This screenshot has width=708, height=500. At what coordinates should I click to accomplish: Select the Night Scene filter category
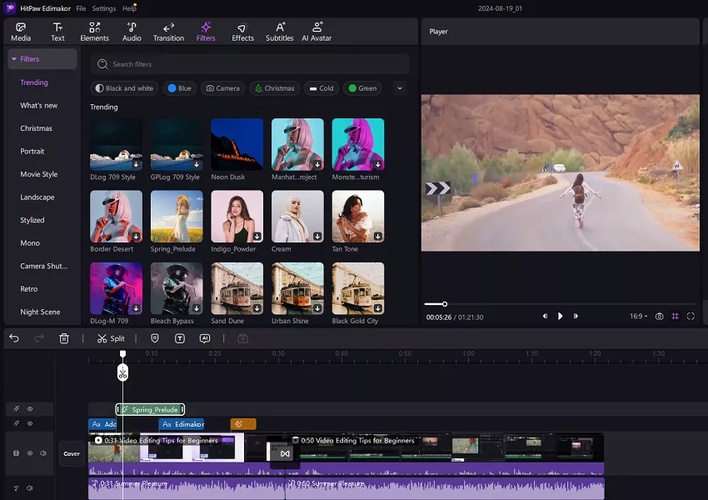coord(40,312)
